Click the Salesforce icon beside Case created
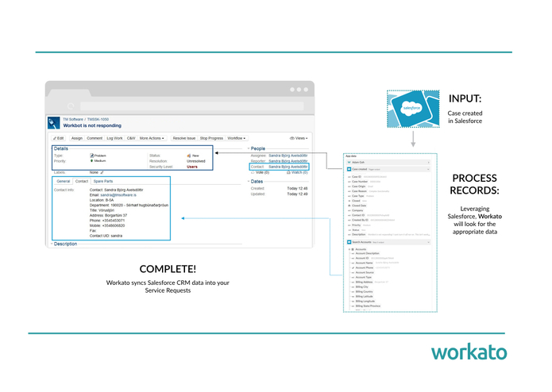552x392 pixels. point(349,169)
